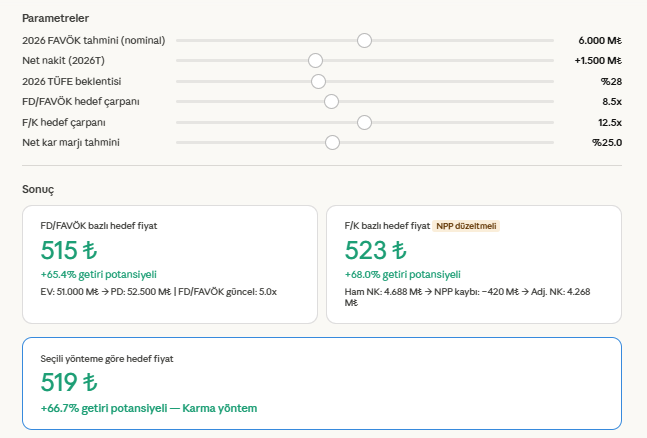
Task: Click the Net kar marjı tahmini slider handle
Action: [x=332, y=142]
